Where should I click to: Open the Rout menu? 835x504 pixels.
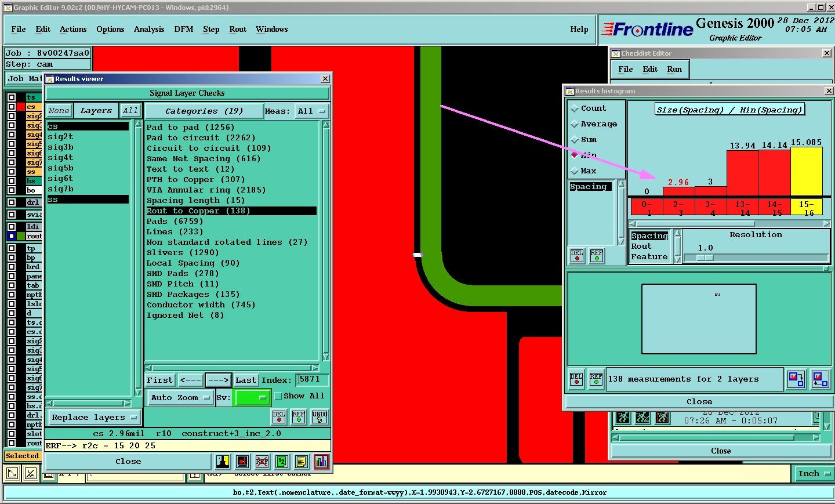tap(238, 30)
